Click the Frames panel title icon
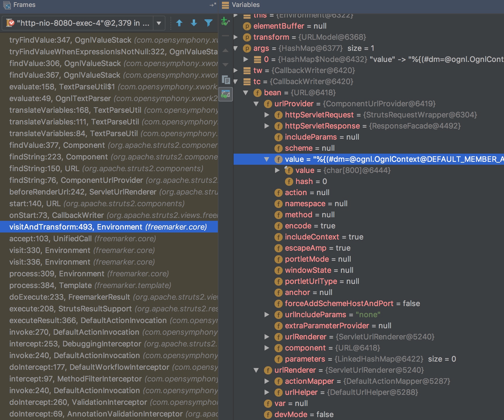504x420 pixels. pyautogui.click(x=7, y=5)
